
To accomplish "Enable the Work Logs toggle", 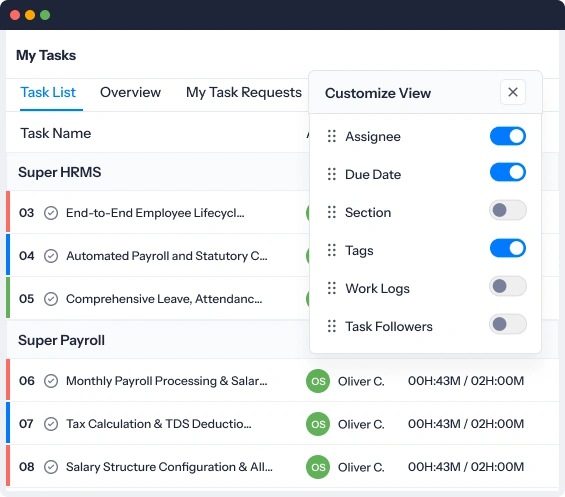I will 507,286.
